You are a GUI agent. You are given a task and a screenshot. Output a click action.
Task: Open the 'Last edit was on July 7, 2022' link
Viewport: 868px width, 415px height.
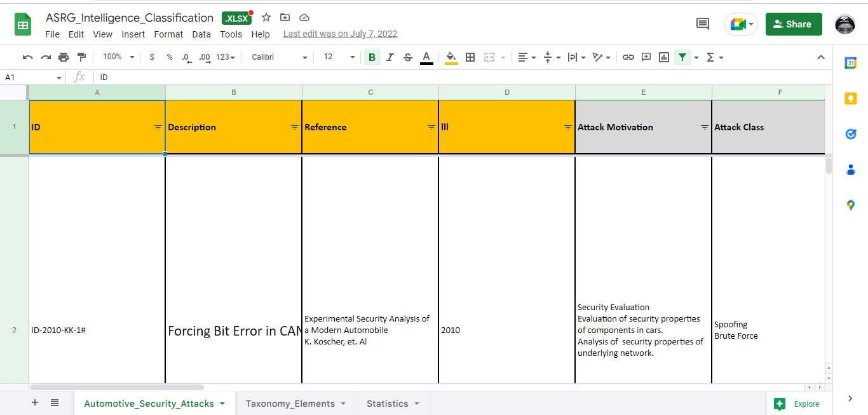click(340, 34)
